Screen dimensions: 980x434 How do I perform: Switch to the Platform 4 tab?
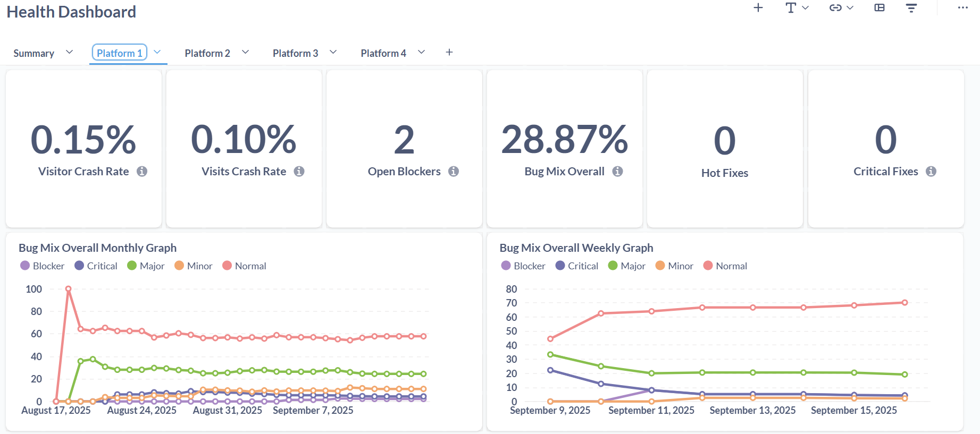click(383, 53)
